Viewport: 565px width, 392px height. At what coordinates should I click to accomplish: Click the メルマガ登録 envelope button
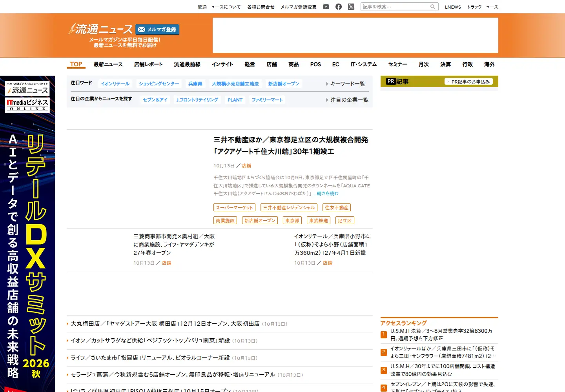pyautogui.click(x=157, y=29)
